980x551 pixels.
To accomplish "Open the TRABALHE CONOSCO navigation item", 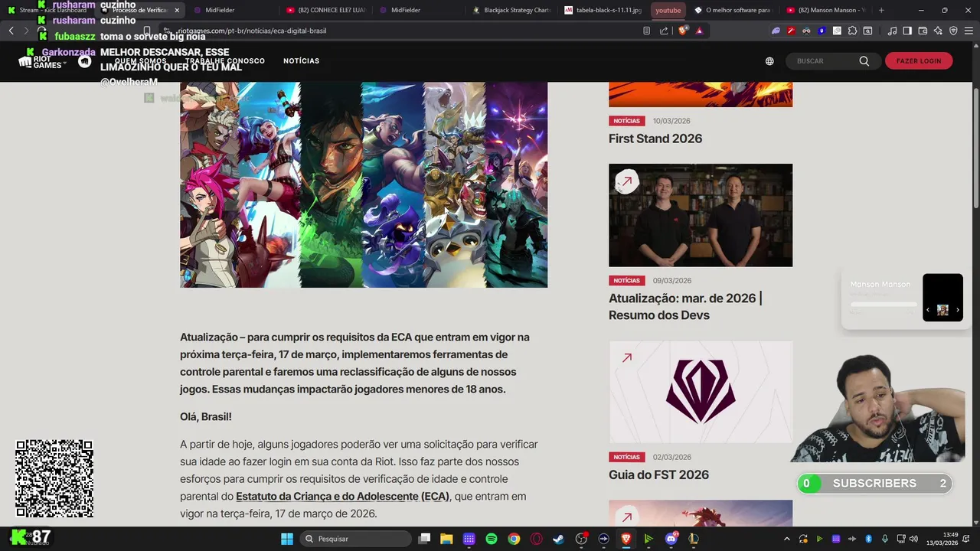I will coord(225,61).
